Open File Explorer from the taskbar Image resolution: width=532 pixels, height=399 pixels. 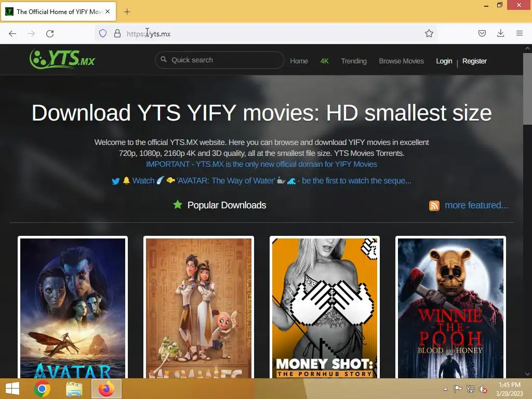click(74, 389)
